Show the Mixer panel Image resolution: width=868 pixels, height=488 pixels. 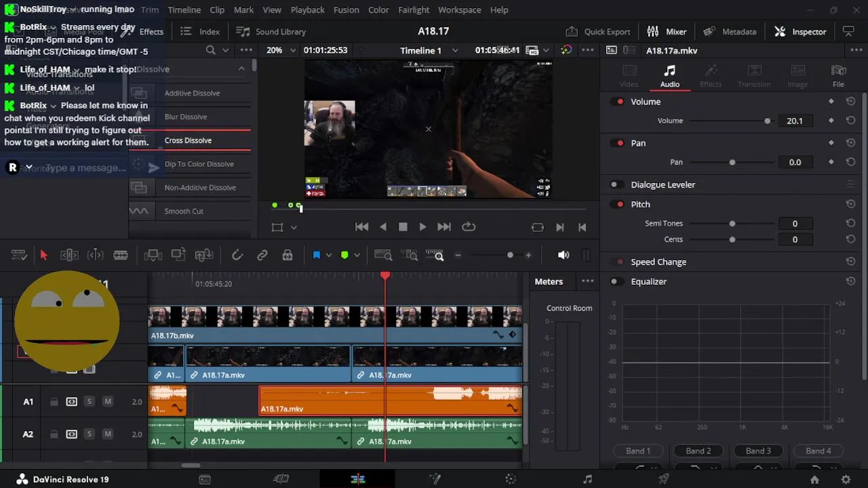tap(667, 32)
